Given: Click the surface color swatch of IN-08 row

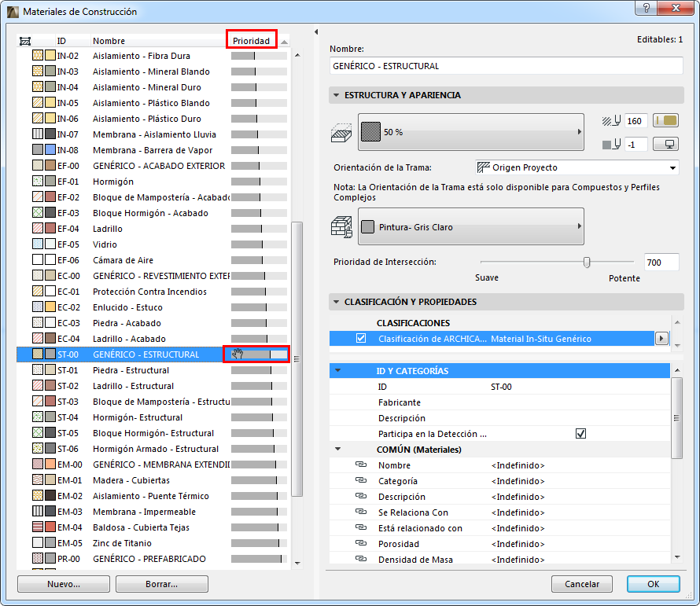Looking at the screenshot, I should [x=50, y=150].
